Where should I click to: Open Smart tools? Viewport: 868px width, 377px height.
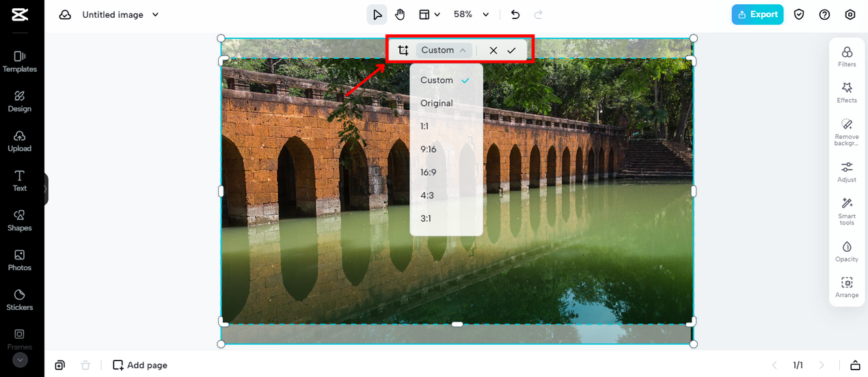pos(847,211)
